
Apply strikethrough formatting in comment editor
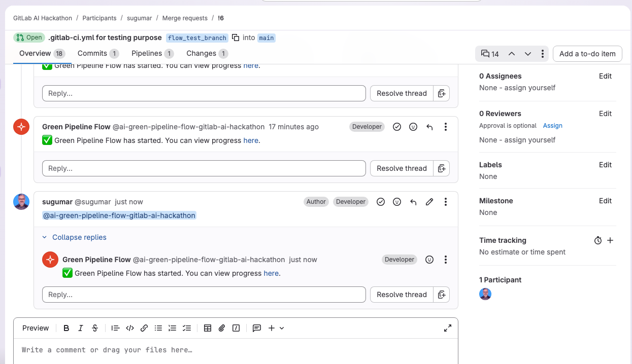(x=95, y=328)
